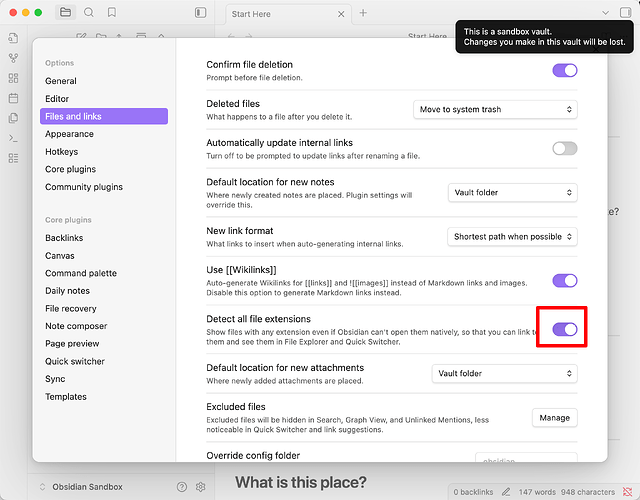The image size is (640, 500).
Task: Open the Deleted files dropdown
Action: pyautogui.click(x=495, y=109)
